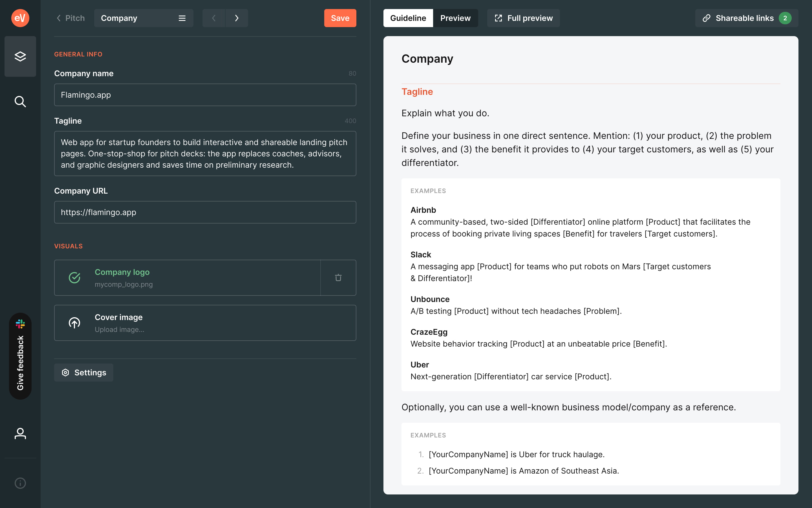This screenshot has width=812, height=508.
Task: Switch to the Preview tab
Action: (x=455, y=18)
